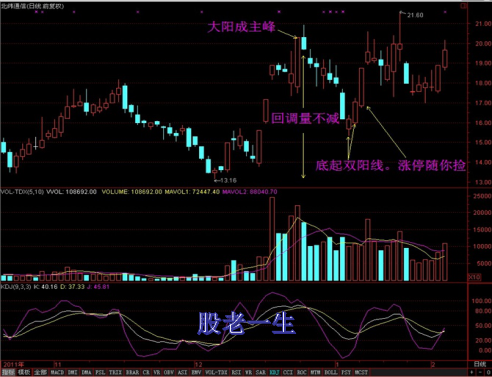Click the plus zoom button bottom right
This screenshot has width=492, height=377.
pyautogui.click(x=472, y=372)
